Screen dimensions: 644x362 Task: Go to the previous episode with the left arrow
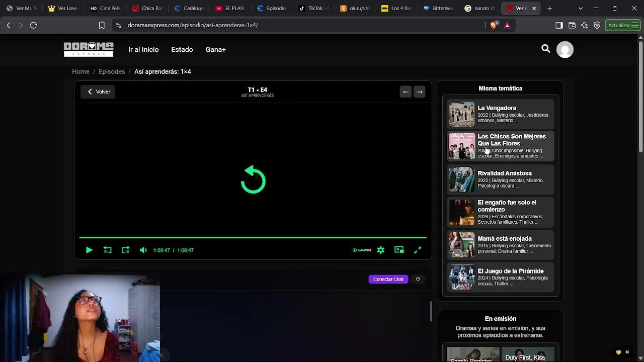point(406,92)
